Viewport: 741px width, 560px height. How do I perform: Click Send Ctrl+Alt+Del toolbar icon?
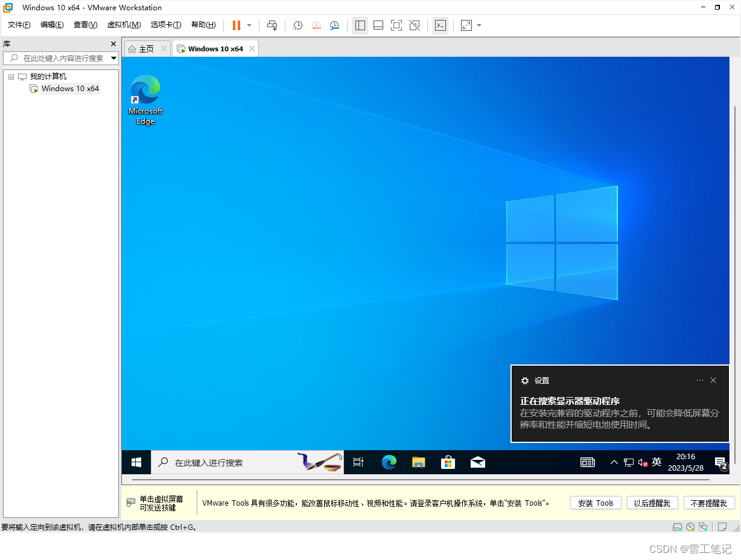(272, 25)
